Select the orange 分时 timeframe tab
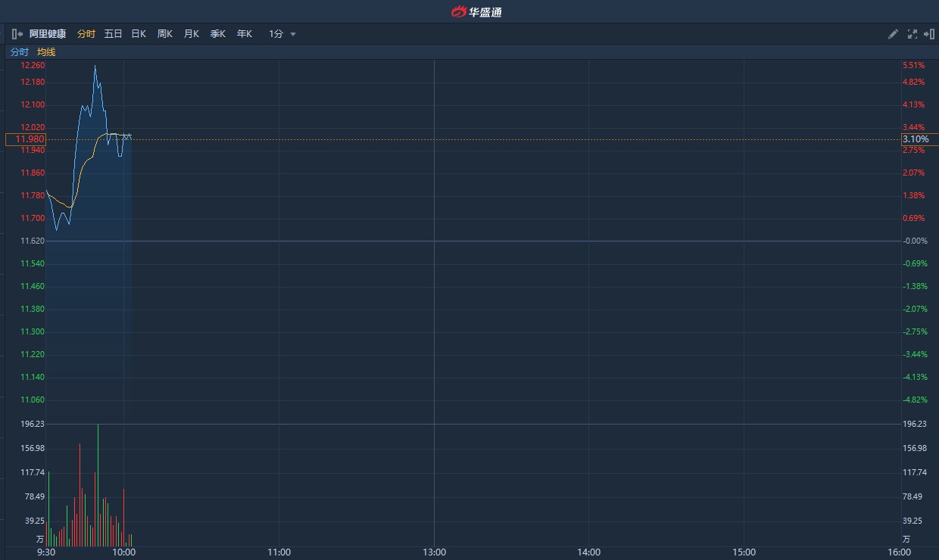 click(86, 34)
